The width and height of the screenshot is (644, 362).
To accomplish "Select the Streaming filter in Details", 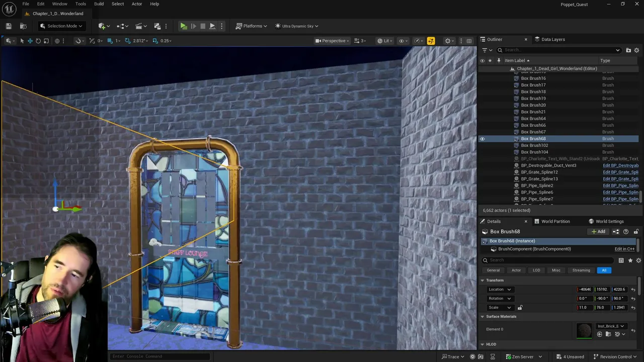I will [x=581, y=270].
